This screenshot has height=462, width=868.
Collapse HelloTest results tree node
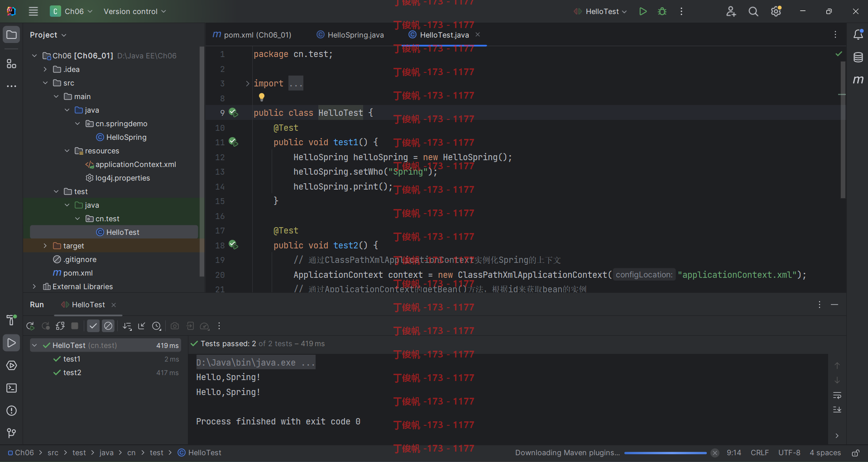pyautogui.click(x=34, y=345)
